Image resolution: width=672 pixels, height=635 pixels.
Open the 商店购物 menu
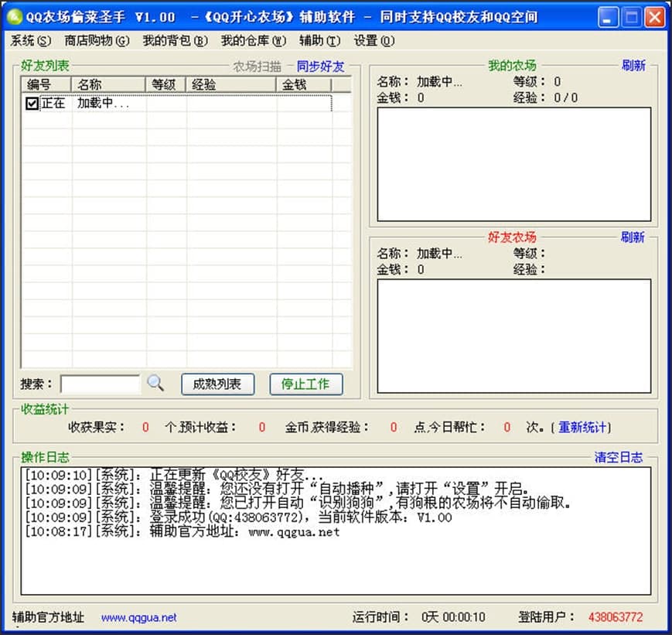click(x=97, y=41)
